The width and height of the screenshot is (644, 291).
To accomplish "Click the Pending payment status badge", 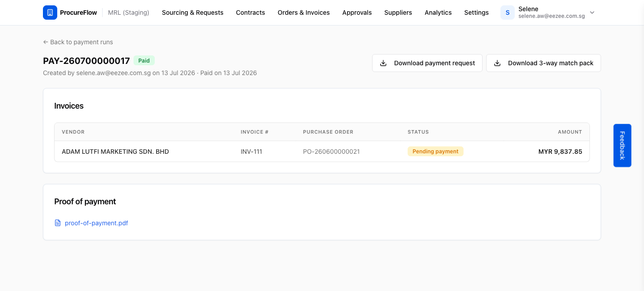I will point(436,152).
